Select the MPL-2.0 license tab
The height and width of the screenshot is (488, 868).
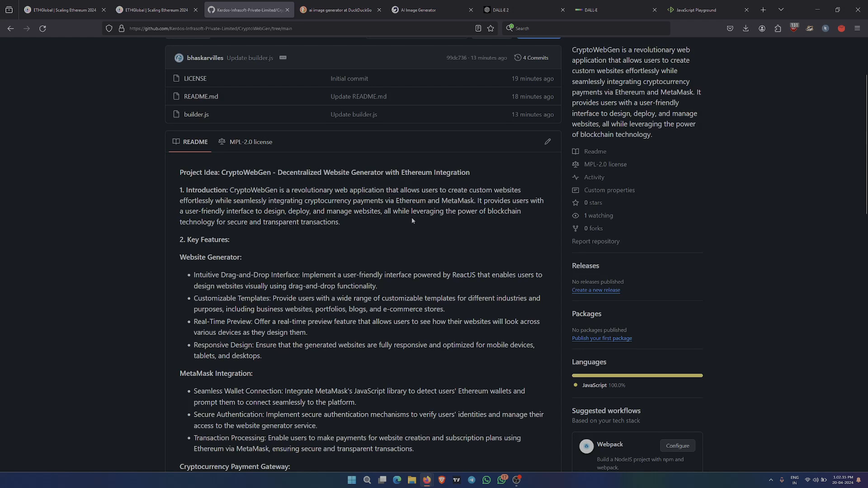tap(245, 141)
